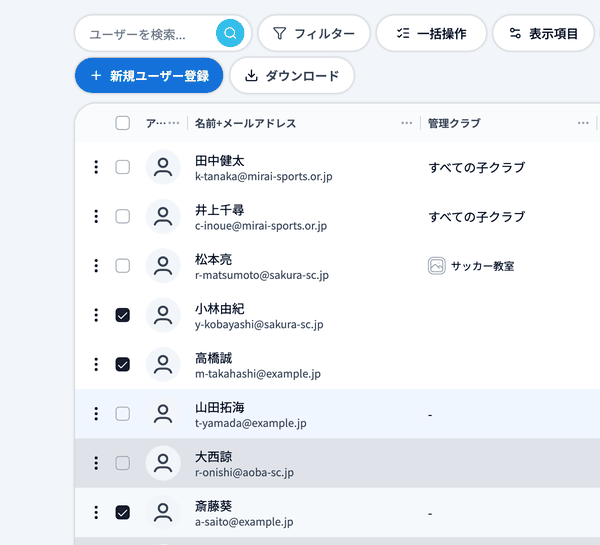Click the avatar icon of 斎藤葵
600x545 pixels.
(163, 512)
